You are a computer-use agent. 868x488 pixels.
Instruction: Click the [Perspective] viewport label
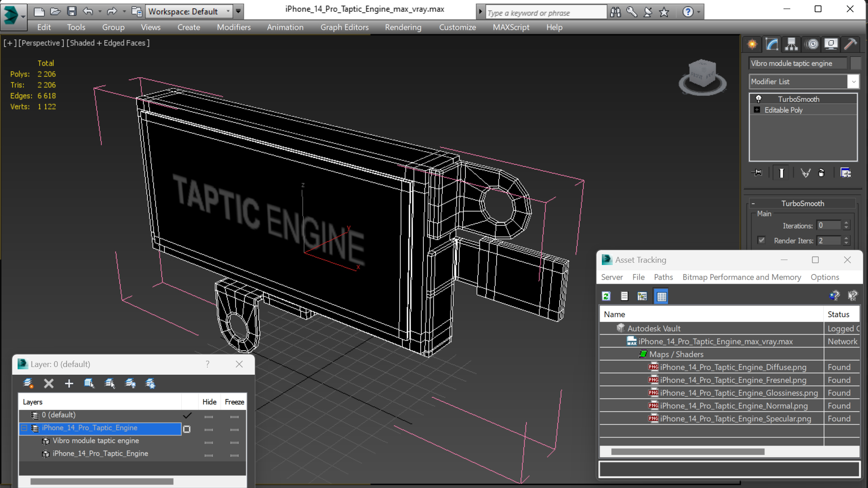pos(41,43)
